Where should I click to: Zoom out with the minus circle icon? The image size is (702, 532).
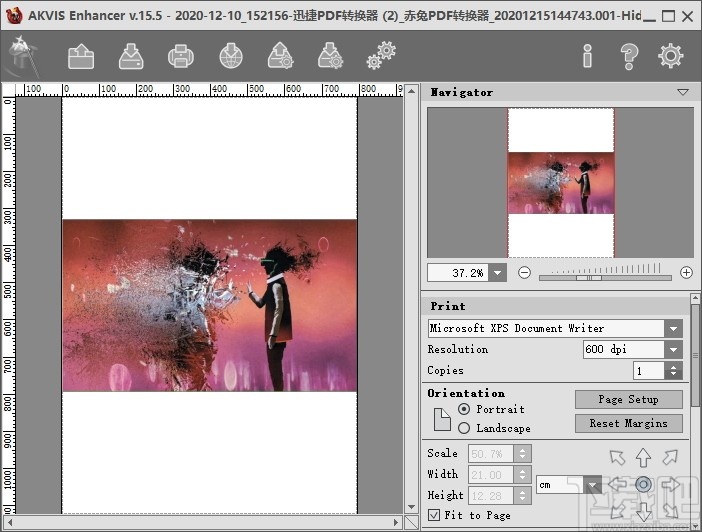tap(524, 272)
